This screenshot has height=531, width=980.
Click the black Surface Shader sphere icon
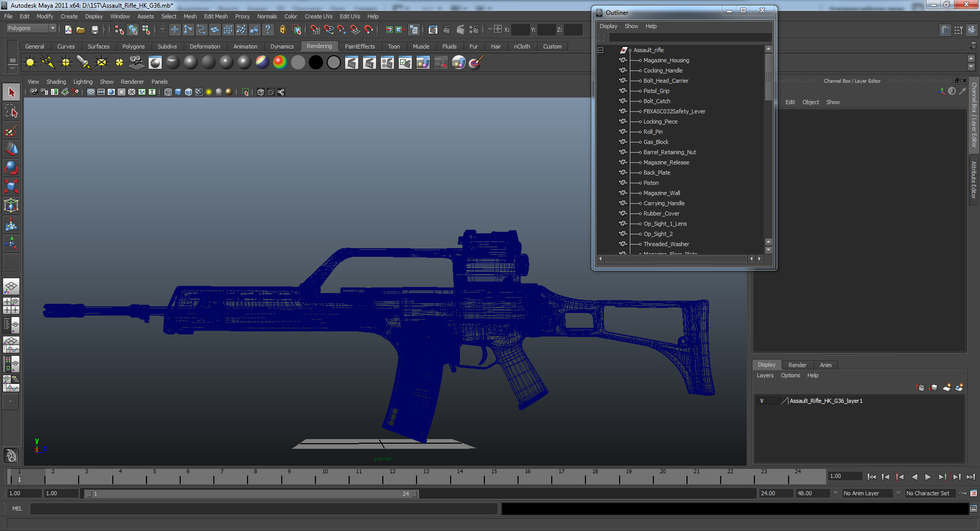315,62
